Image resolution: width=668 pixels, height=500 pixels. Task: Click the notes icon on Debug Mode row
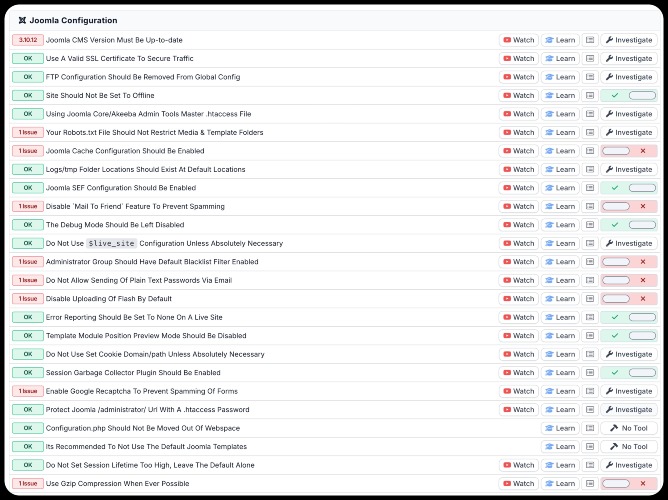point(590,225)
